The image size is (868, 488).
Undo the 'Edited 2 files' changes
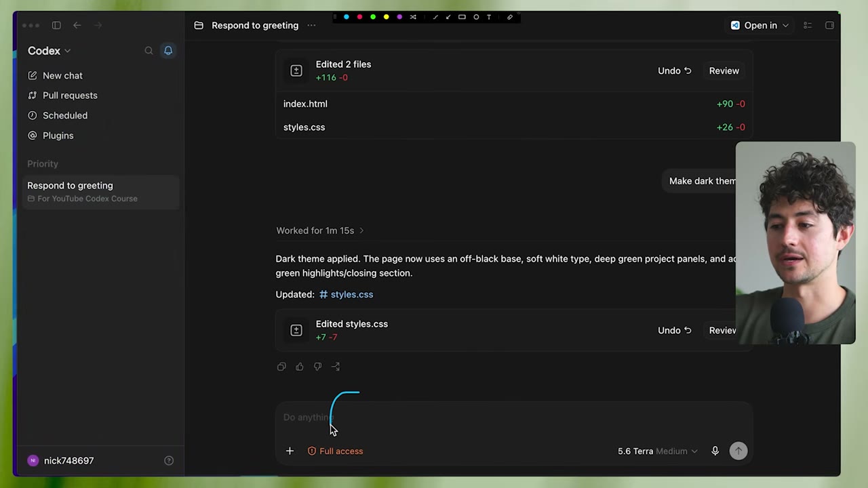click(x=675, y=70)
